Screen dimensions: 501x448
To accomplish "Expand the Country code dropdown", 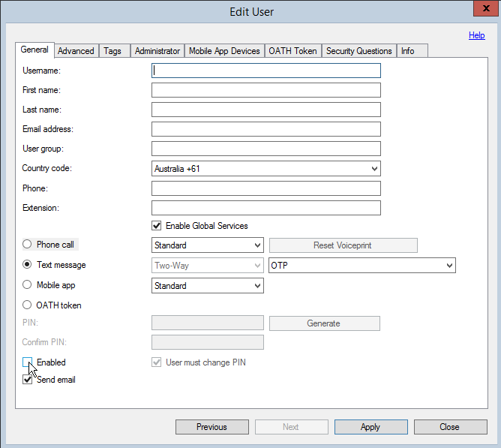I will 265,169.
